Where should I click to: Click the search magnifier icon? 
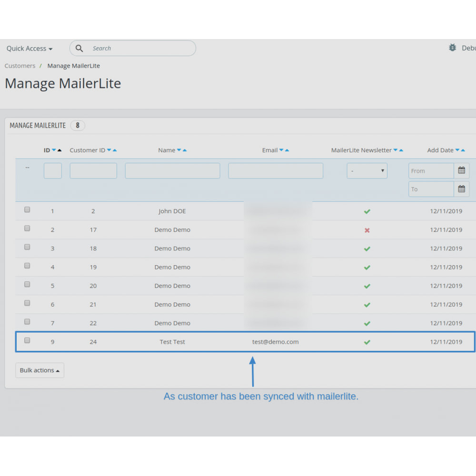click(79, 48)
